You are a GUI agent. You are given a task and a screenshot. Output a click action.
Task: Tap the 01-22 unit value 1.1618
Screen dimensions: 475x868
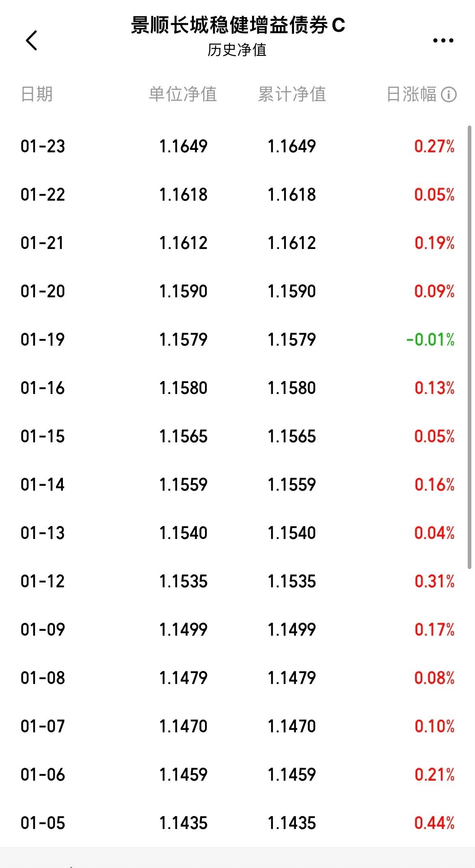pos(184,195)
